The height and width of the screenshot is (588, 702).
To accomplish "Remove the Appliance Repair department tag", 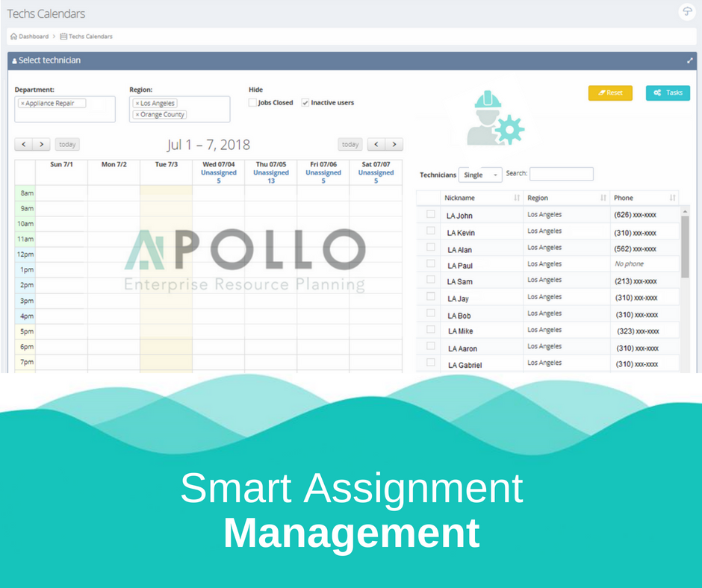I will click(x=22, y=104).
